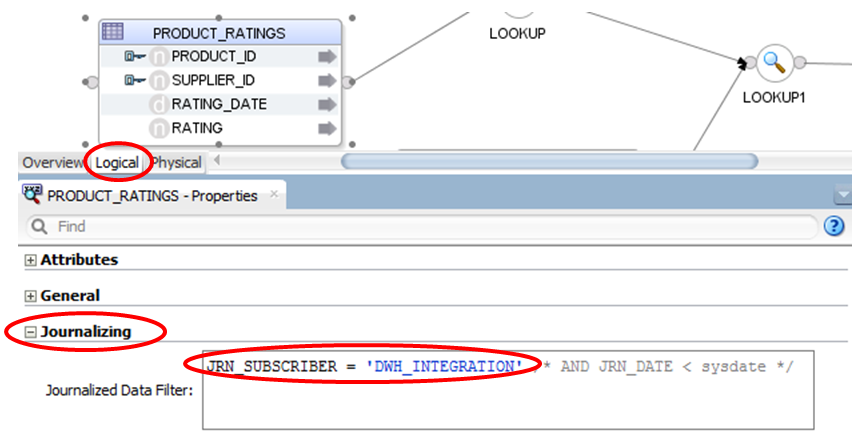The height and width of the screenshot is (444, 858).
Task: Click the PRODUCT_ID key icon
Action: (135, 56)
